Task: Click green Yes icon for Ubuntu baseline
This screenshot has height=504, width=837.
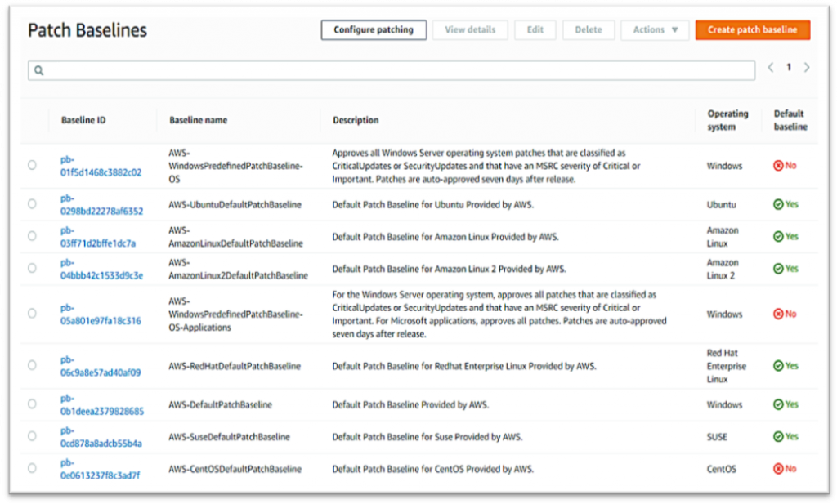Action: coord(778,205)
